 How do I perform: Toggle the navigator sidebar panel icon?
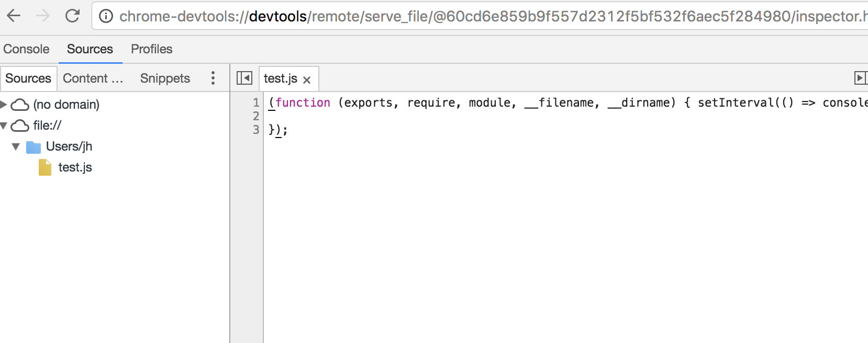[244, 78]
